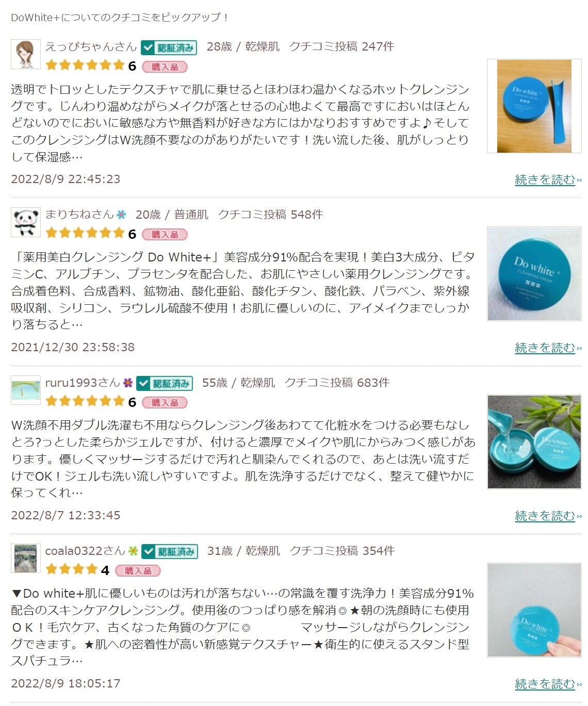The image size is (588, 706).
Task: Open username link coala0322さん
Action: click(x=85, y=551)
